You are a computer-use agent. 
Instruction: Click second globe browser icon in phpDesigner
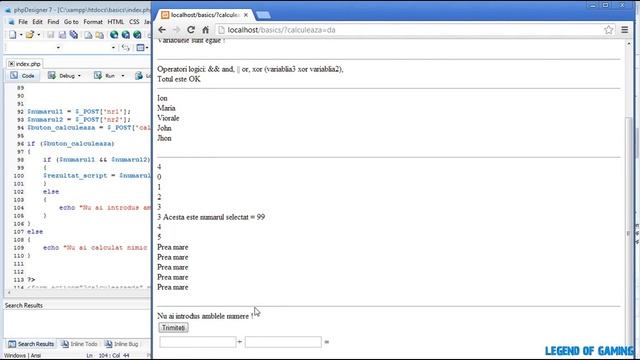pos(126,35)
